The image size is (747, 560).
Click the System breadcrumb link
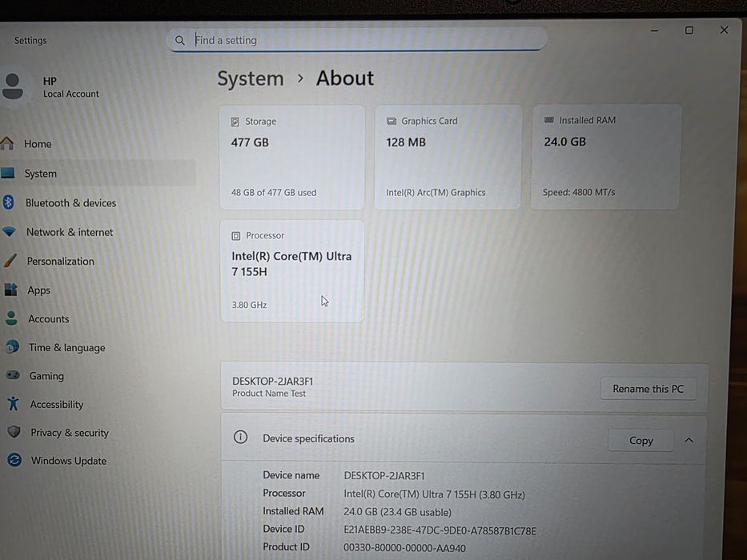251,78
